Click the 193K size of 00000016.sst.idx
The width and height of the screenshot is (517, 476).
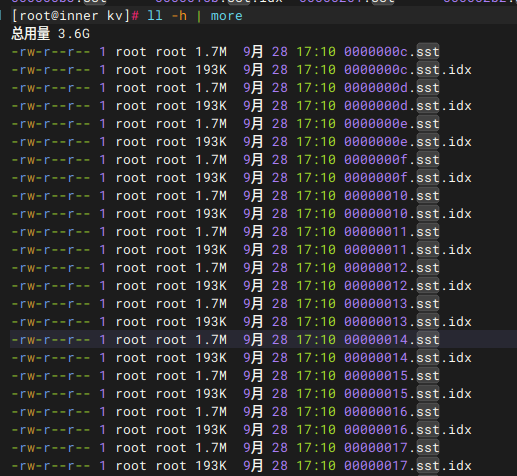[x=211, y=430]
